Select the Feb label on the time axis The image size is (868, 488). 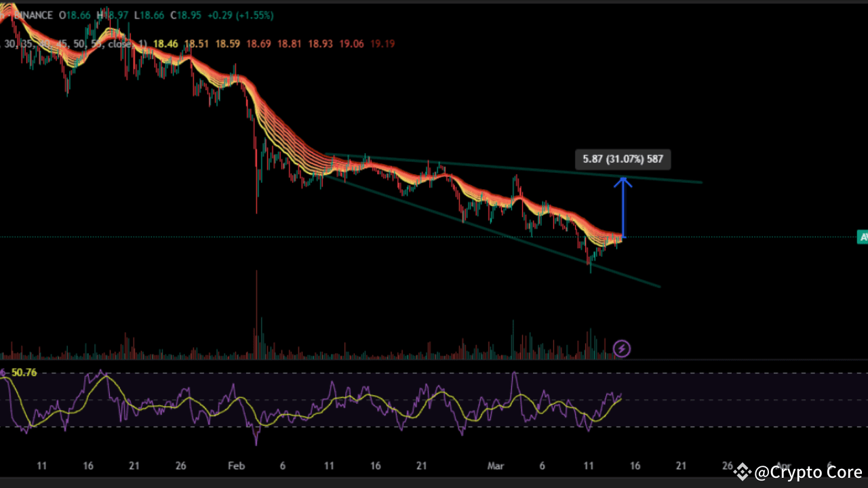(x=236, y=466)
